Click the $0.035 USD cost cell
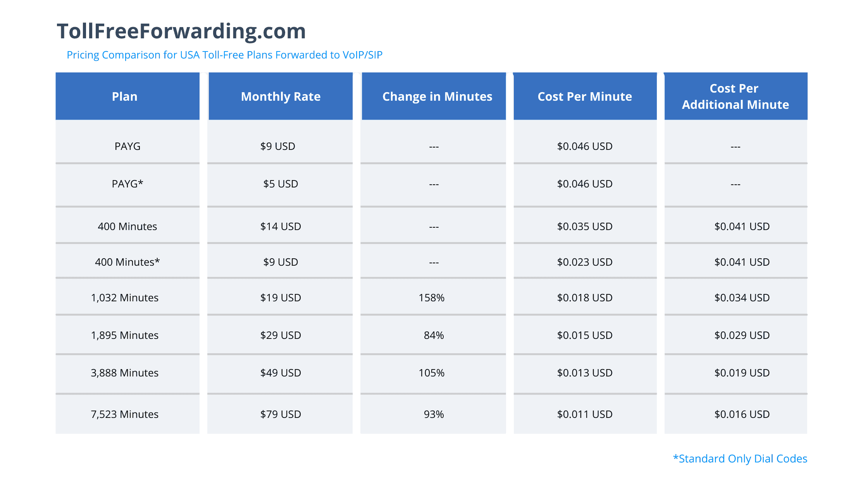Screen dimensions: 868x488 tap(585, 226)
